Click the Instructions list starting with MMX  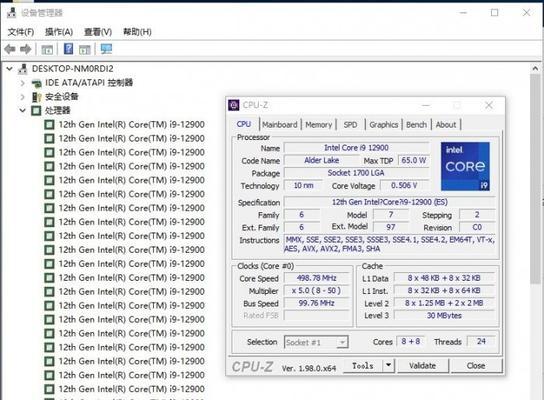[x=390, y=244]
